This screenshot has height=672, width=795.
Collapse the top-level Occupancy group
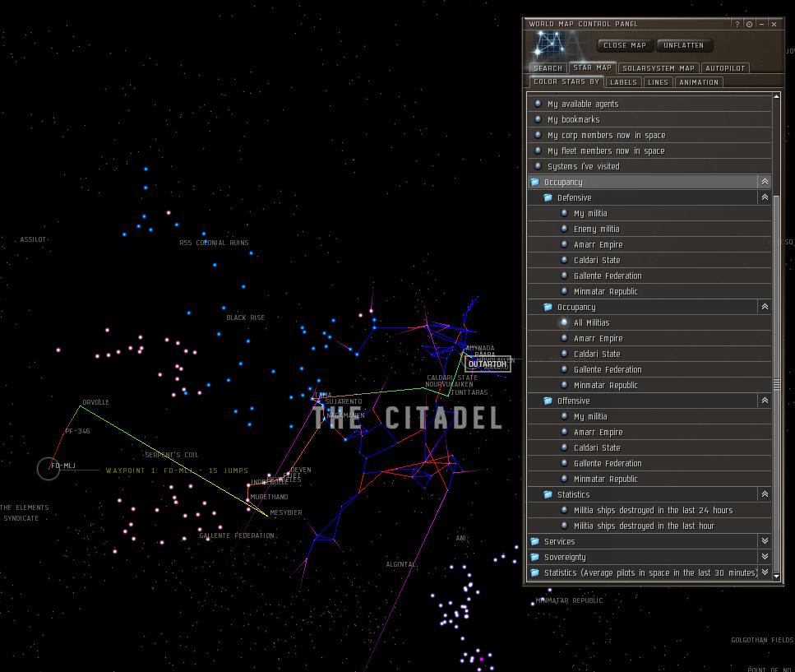[765, 182]
